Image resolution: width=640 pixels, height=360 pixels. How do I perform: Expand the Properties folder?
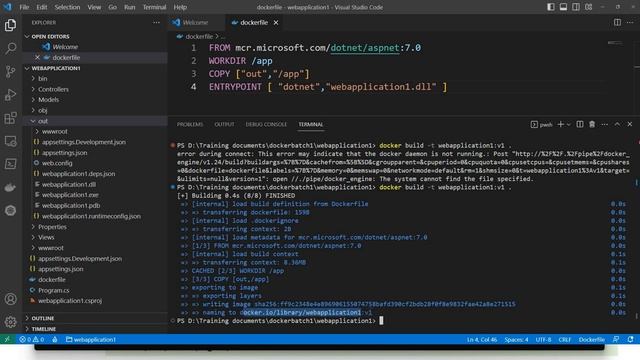(52, 227)
